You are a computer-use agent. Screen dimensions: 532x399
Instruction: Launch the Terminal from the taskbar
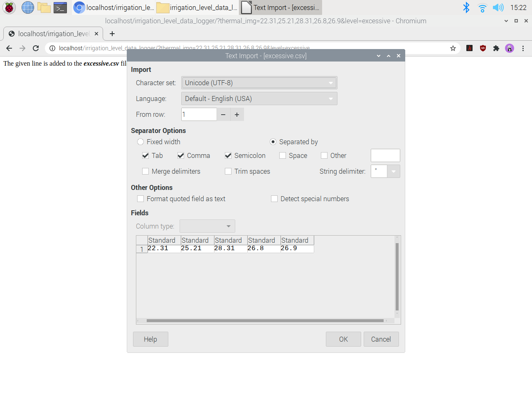click(60, 7)
